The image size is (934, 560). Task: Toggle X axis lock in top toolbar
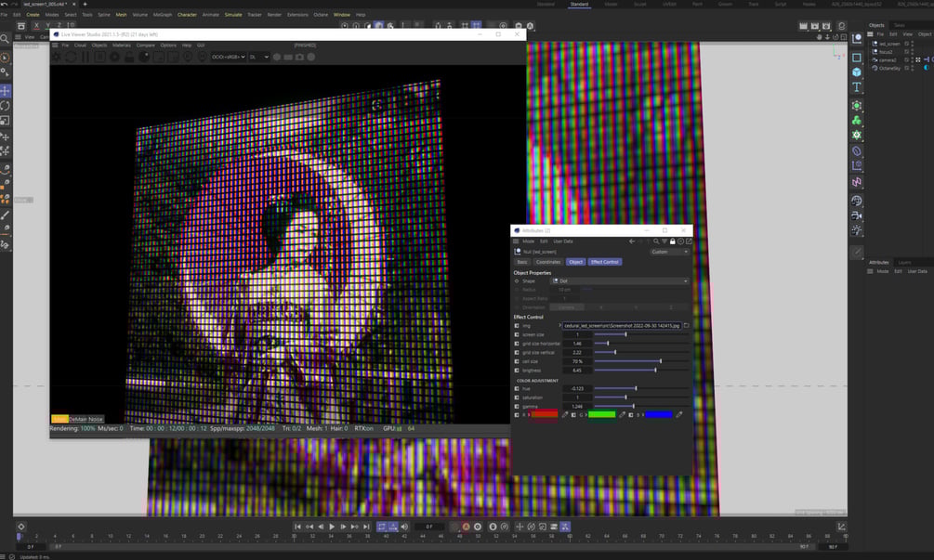[36, 26]
